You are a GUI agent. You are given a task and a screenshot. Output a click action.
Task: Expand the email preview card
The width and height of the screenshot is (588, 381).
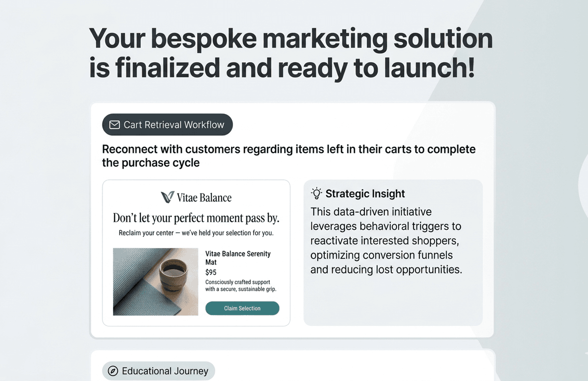click(x=196, y=253)
